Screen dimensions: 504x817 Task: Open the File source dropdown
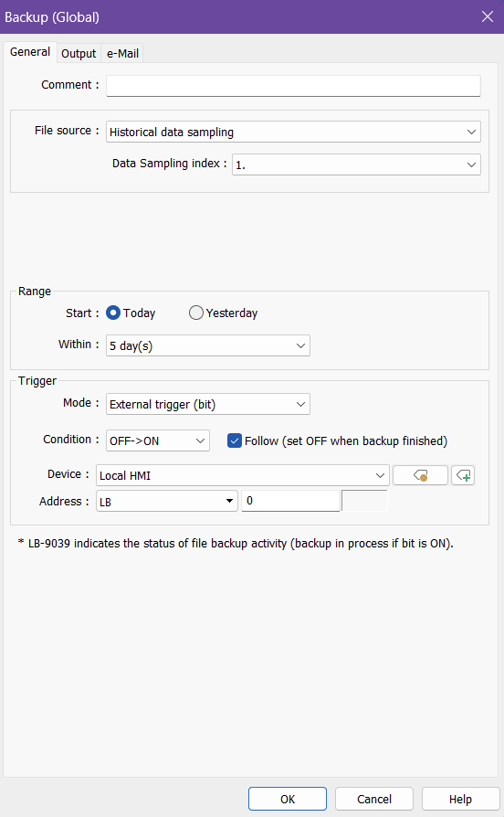(x=293, y=132)
